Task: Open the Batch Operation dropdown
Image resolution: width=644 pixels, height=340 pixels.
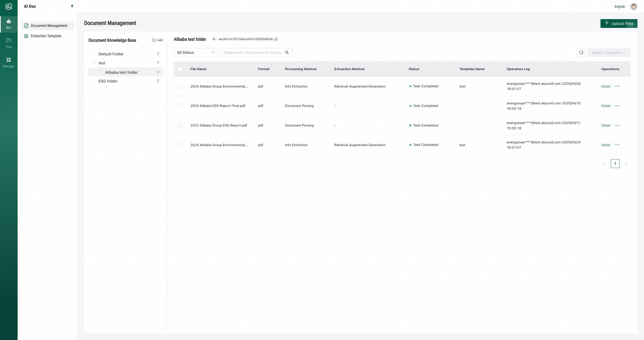Action: pyautogui.click(x=609, y=53)
